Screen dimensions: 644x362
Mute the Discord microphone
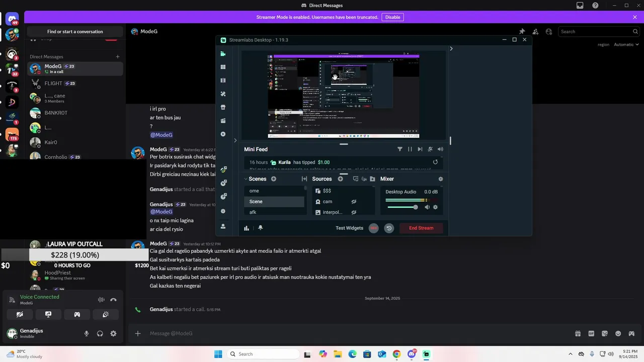click(87, 333)
